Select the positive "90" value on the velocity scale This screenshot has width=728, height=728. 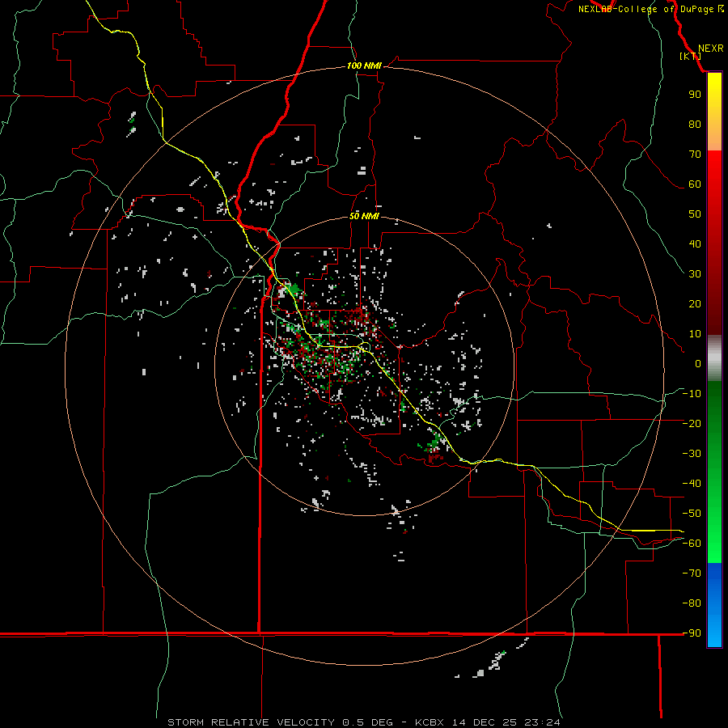point(695,95)
